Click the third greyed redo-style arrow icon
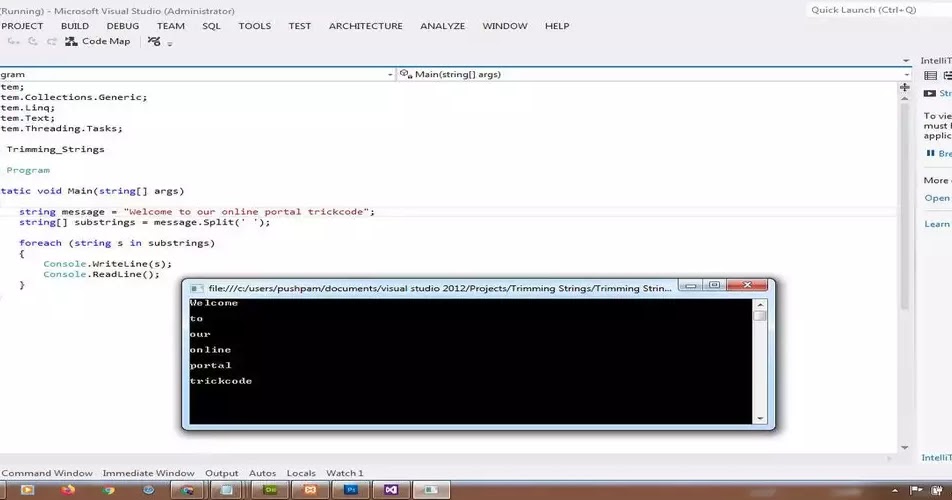The height and width of the screenshot is (500, 952). (x=52, y=41)
